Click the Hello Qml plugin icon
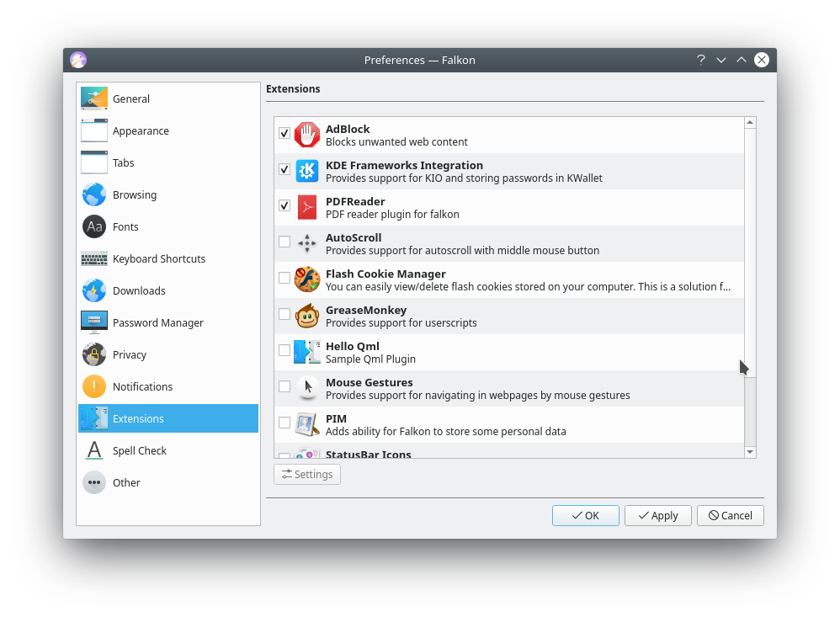 (307, 352)
